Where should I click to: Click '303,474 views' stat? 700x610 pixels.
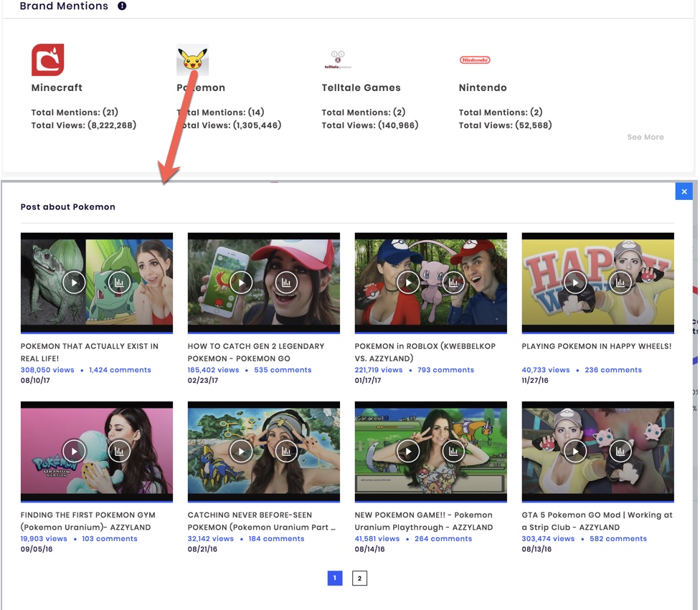pyautogui.click(x=548, y=538)
